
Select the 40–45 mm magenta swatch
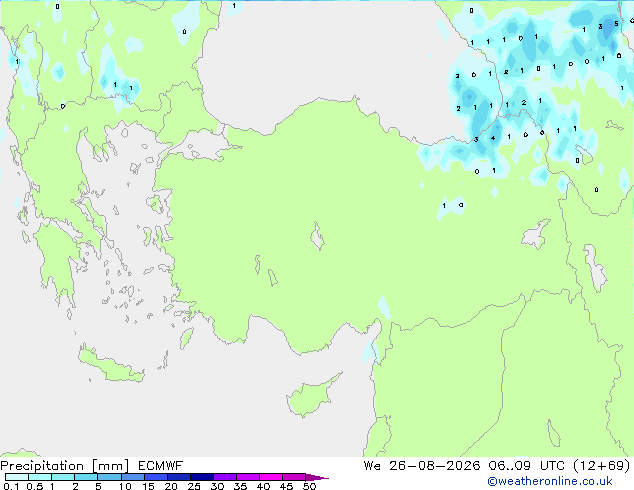click(x=271, y=477)
